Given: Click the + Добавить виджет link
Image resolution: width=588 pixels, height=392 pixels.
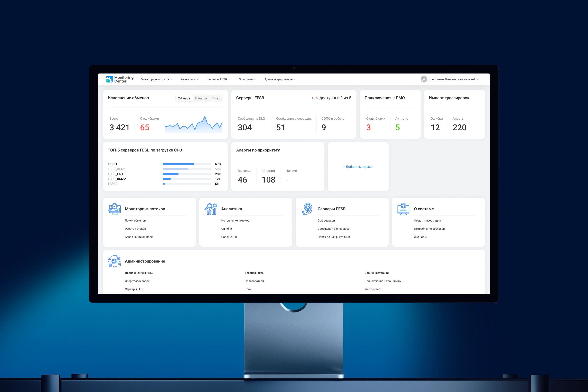Looking at the screenshot, I should [358, 167].
